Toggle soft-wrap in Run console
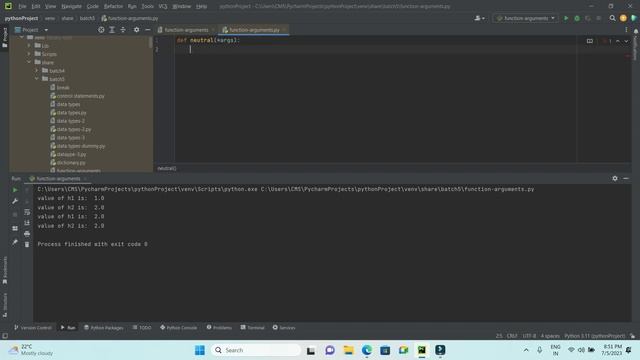This screenshot has width=640, height=360. click(27, 212)
